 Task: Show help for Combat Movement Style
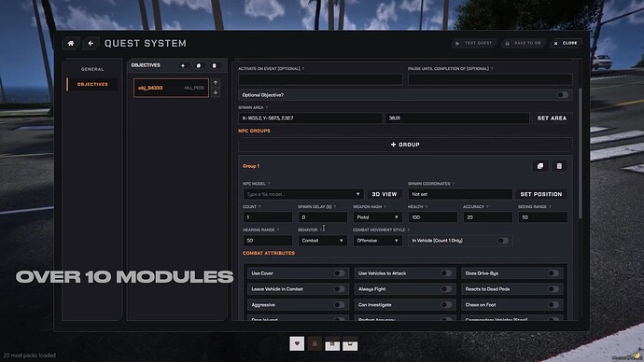408,230
